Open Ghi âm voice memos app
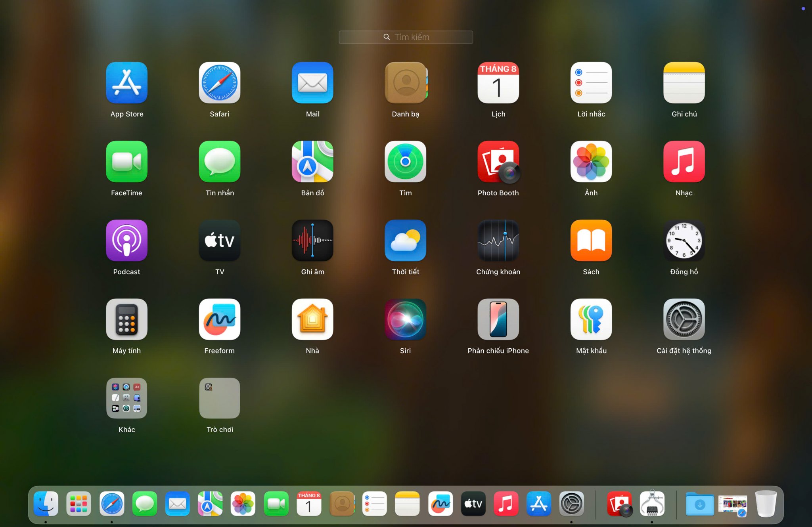 (x=312, y=241)
